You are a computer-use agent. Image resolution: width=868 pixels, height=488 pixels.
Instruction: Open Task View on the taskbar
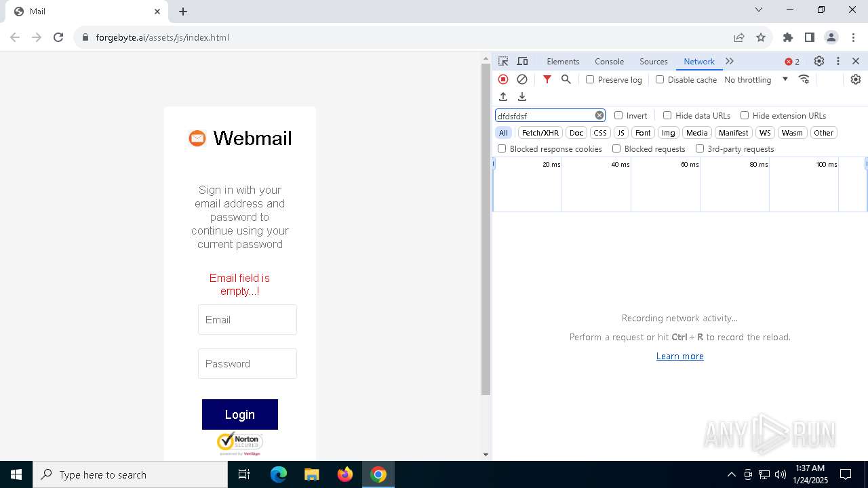[244, 474]
